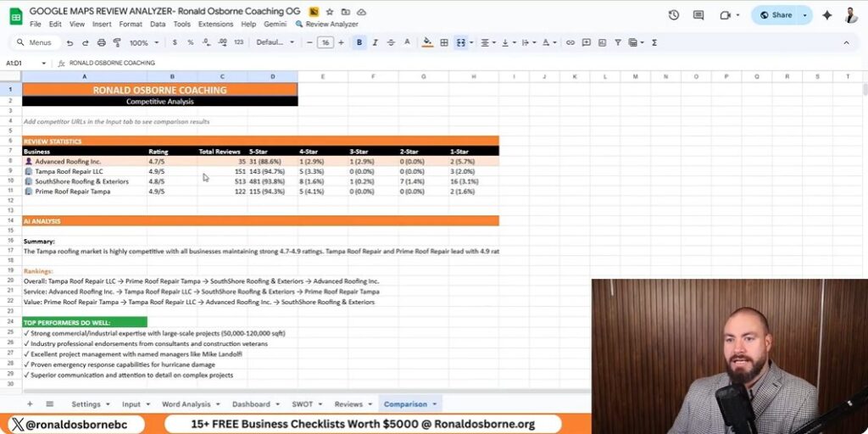Star this spreadsheet

point(330,12)
